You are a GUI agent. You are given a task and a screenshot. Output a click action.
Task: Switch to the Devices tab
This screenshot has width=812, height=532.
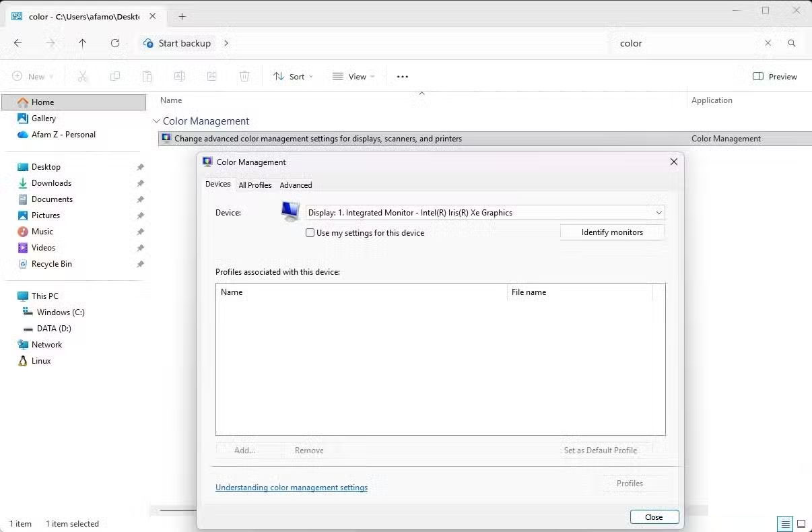point(218,184)
